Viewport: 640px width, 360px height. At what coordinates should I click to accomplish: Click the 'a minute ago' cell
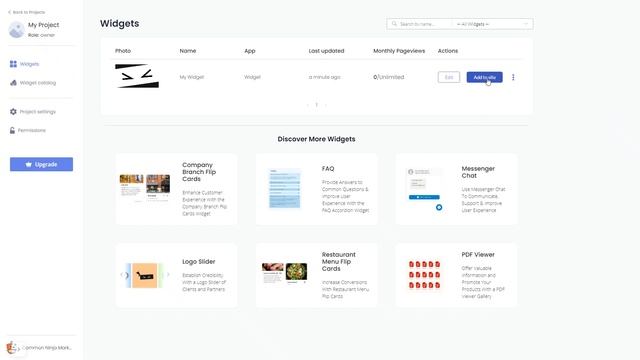(x=324, y=77)
